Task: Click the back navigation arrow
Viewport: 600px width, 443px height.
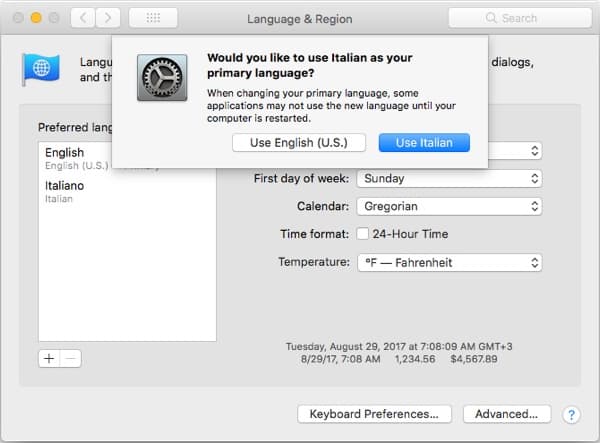Action: point(82,18)
